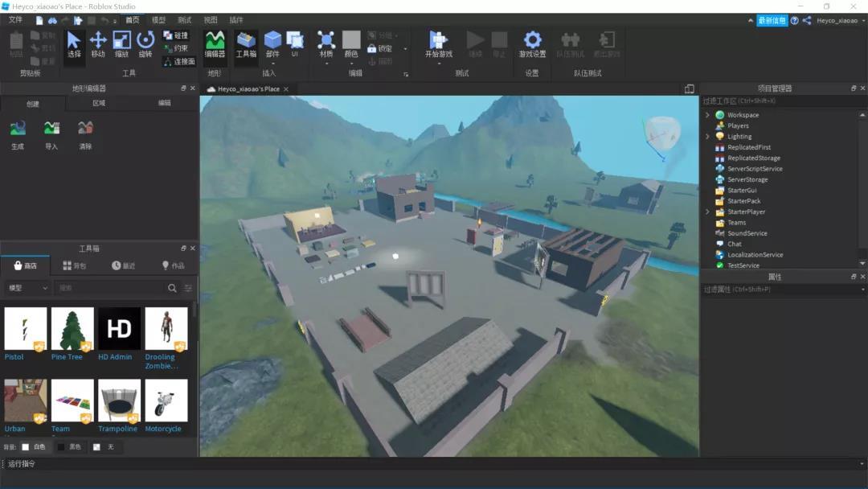Activate the 移动 (Move) tool
Image resolution: width=868 pixels, height=489 pixels.
[x=98, y=44]
